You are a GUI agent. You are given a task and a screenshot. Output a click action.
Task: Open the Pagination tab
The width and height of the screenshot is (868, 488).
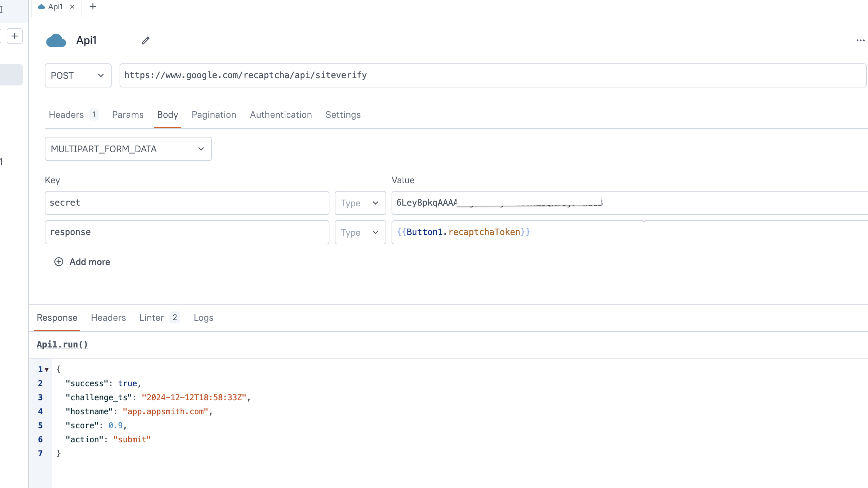point(214,115)
